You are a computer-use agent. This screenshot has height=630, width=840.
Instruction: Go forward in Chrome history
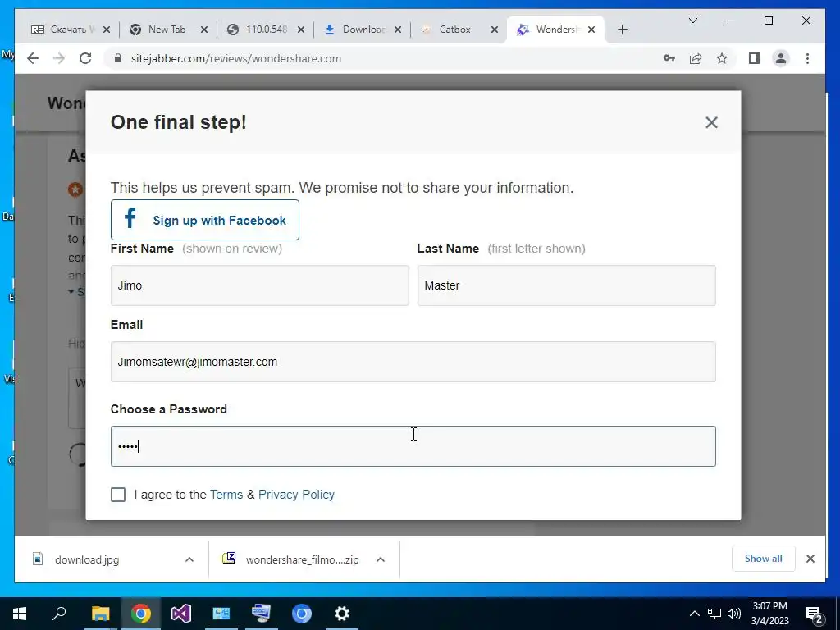(59, 58)
